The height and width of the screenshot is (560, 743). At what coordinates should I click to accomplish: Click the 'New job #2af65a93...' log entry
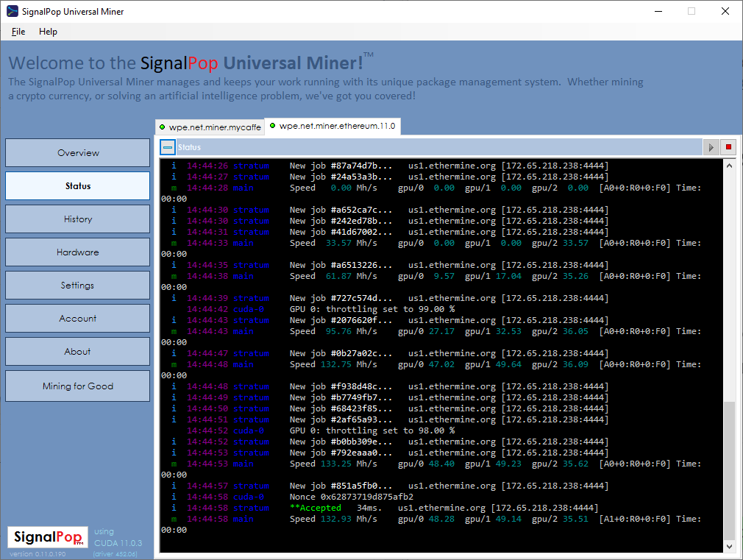pyautogui.click(x=341, y=419)
